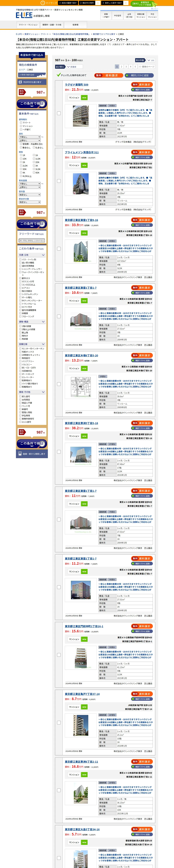174x868 pixels.
Task: Collapse the 交通・立地 section
Action: tap(32, 255)
